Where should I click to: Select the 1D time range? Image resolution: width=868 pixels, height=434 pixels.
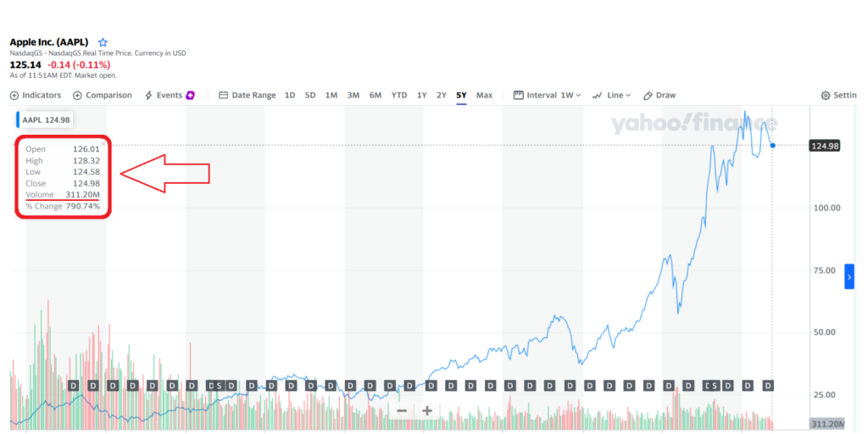pos(290,95)
